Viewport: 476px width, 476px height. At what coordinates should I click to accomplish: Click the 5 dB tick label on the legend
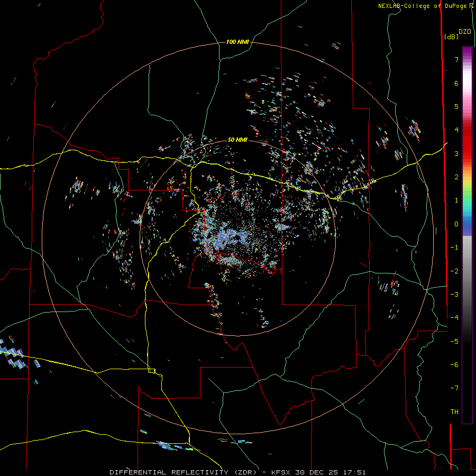click(x=456, y=106)
